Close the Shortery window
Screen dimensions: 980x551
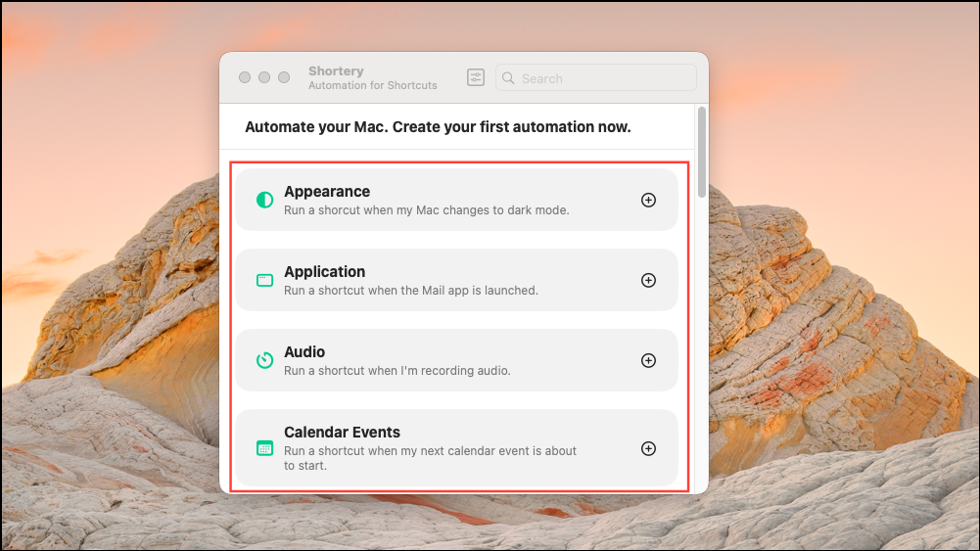[245, 77]
